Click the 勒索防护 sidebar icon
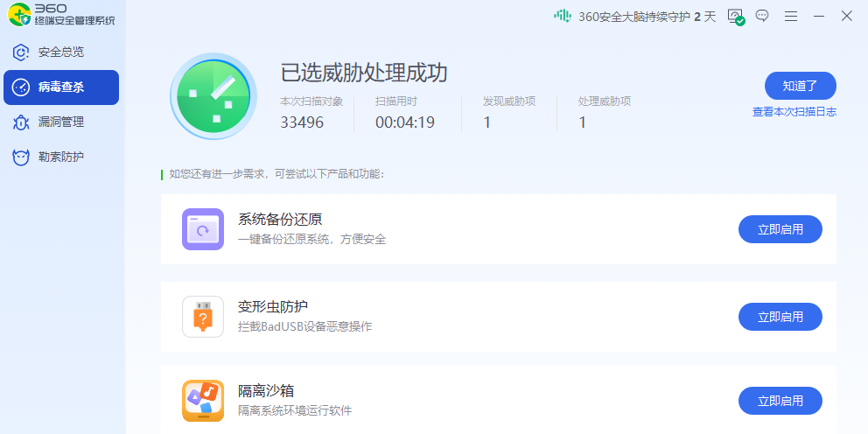Screen dimensions: 868x434 [21, 157]
